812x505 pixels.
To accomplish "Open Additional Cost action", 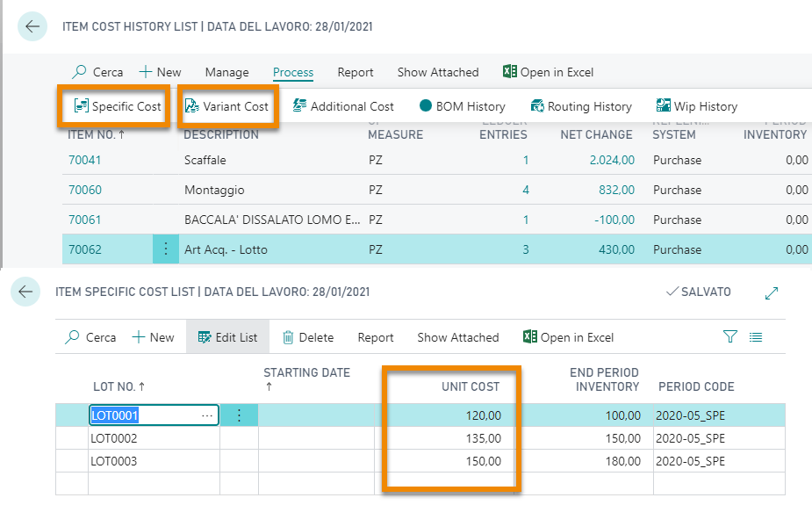I will pyautogui.click(x=343, y=106).
